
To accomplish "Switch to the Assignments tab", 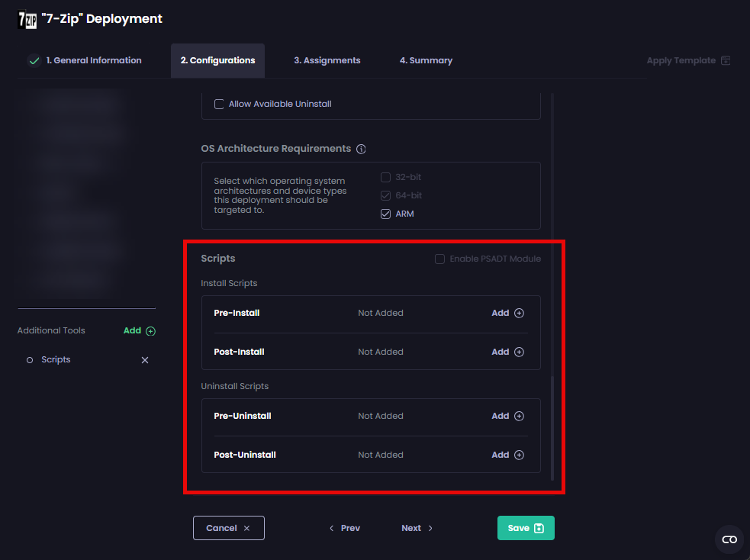I will [x=327, y=60].
